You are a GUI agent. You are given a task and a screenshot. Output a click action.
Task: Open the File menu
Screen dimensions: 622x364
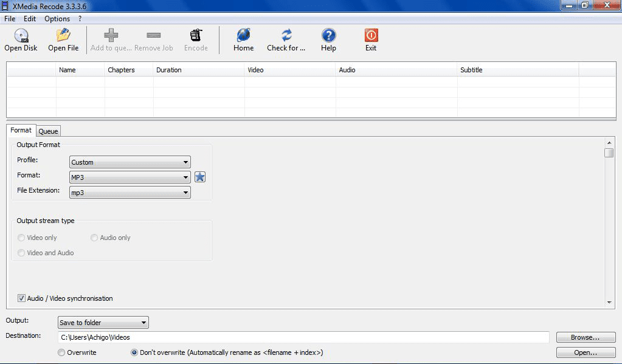pyautogui.click(x=10, y=19)
